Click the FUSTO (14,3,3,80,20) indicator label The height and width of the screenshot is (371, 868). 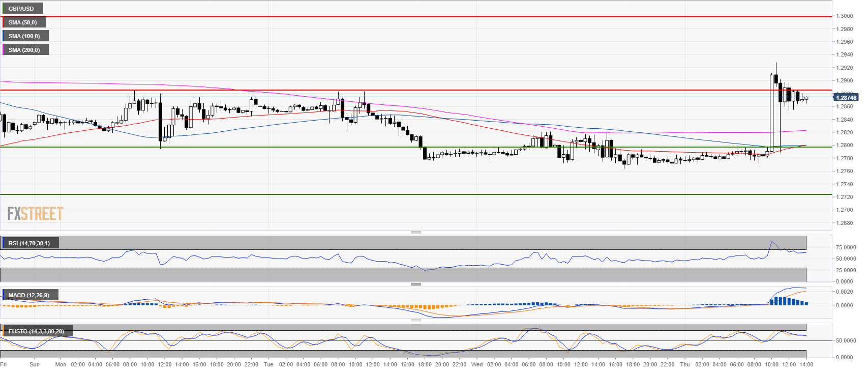[36, 331]
